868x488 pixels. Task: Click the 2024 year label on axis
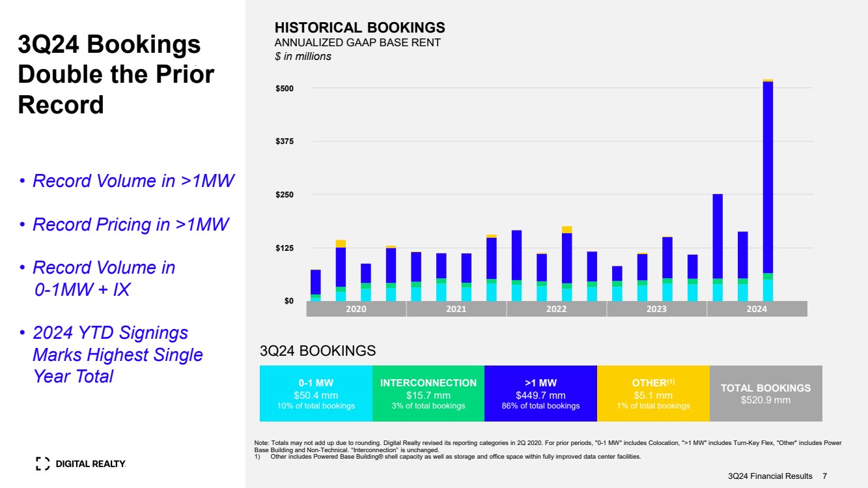757,309
